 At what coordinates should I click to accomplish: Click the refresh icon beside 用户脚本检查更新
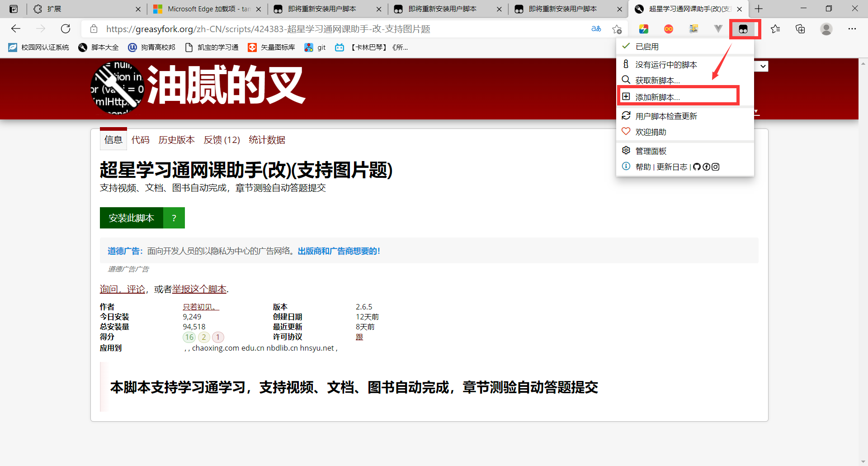(x=626, y=115)
